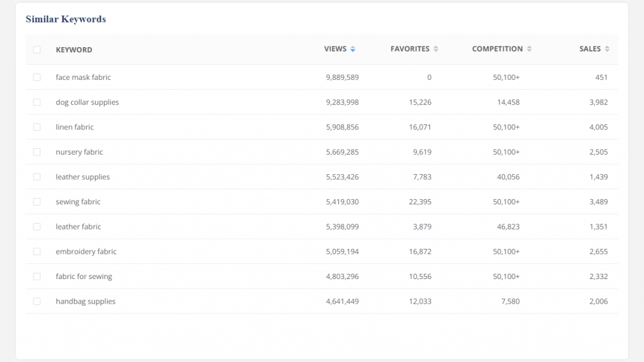Select the dog collar supplies checkbox
Screen dimensions: 644x362
(37, 102)
